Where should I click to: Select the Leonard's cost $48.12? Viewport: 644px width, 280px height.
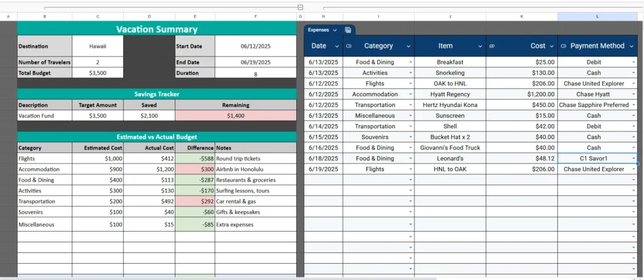[x=521, y=159]
